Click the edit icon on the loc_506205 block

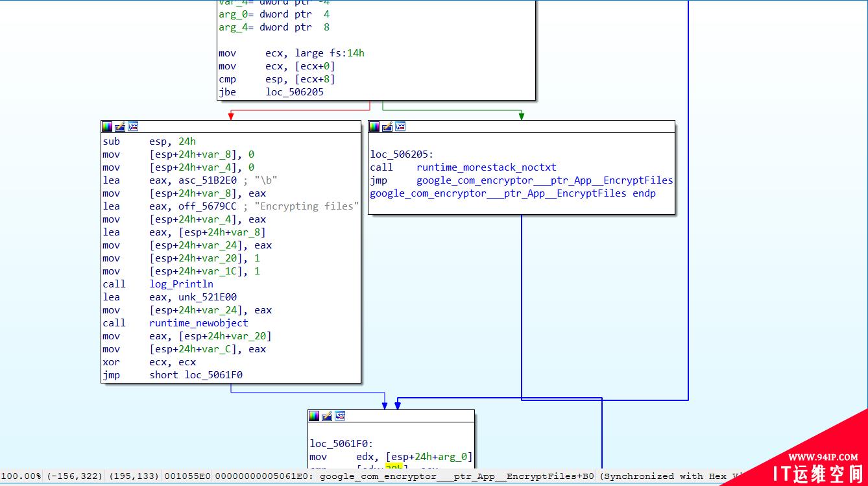(x=387, y=127)
